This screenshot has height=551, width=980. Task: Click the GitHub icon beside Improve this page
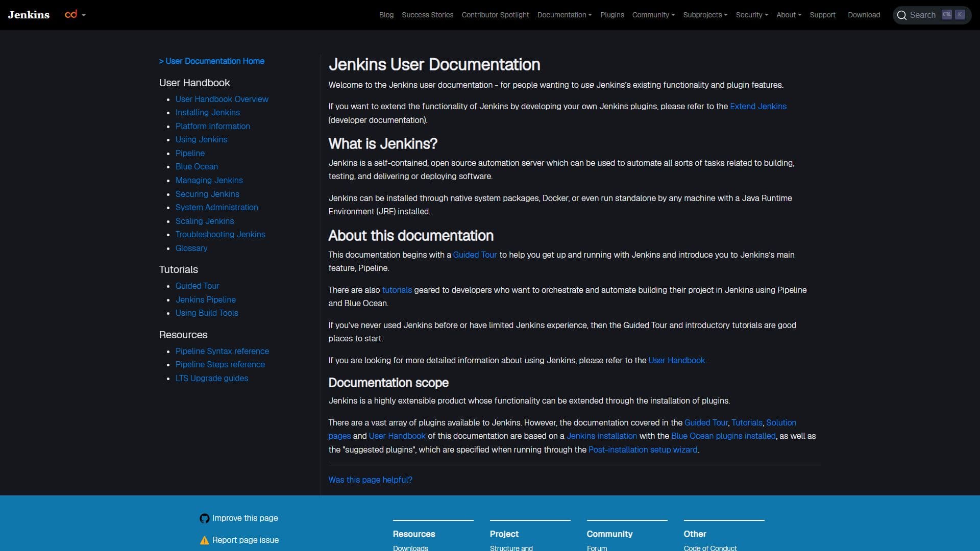click(x=204, y=518)
